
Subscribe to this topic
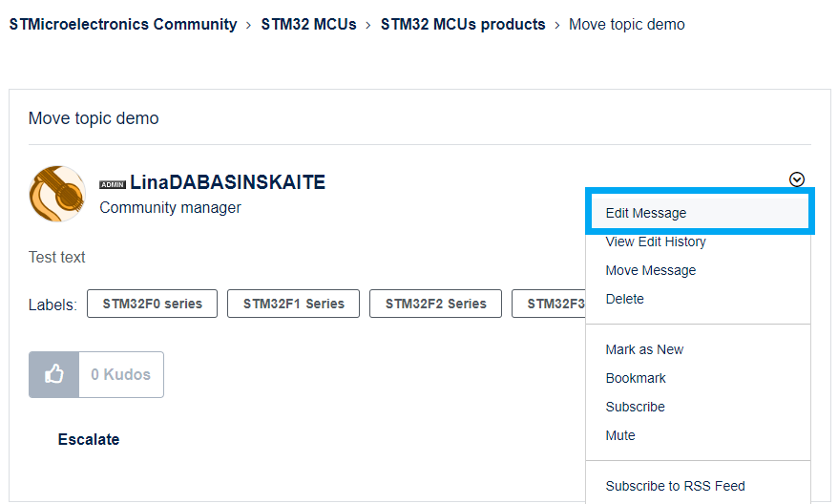click(x=635, y=407)
